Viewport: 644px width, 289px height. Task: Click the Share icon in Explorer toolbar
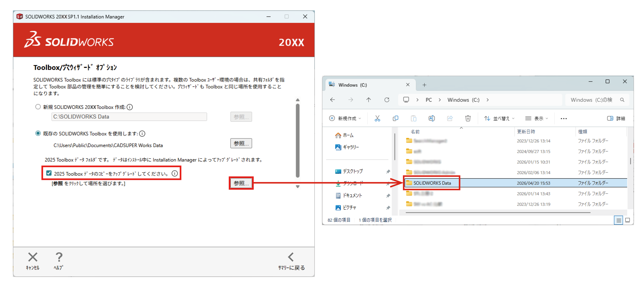pyautogui.click(x=450, y=118)
